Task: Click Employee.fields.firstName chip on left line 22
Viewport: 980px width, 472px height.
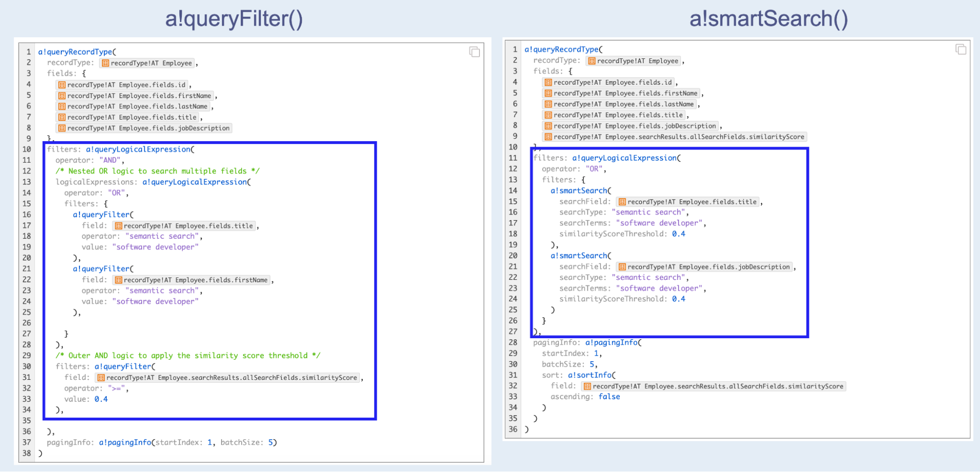Action: 191,280
